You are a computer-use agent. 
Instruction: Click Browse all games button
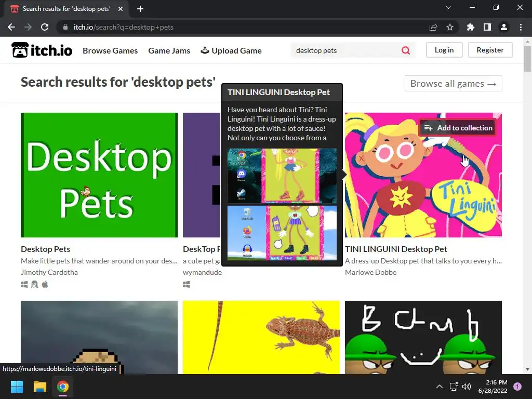pyautogui.click(x=453, y=84)
